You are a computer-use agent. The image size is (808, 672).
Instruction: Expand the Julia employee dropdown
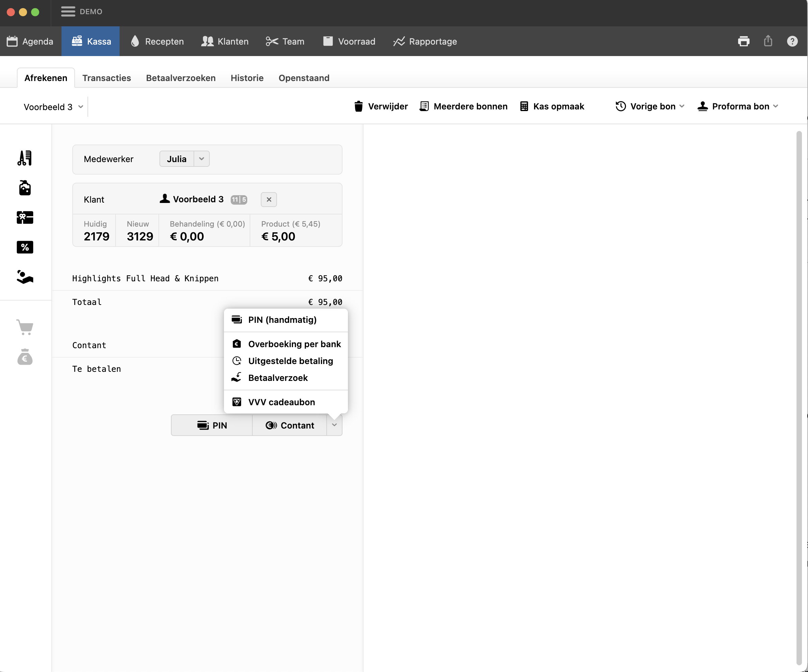click(x=201, y=159)
